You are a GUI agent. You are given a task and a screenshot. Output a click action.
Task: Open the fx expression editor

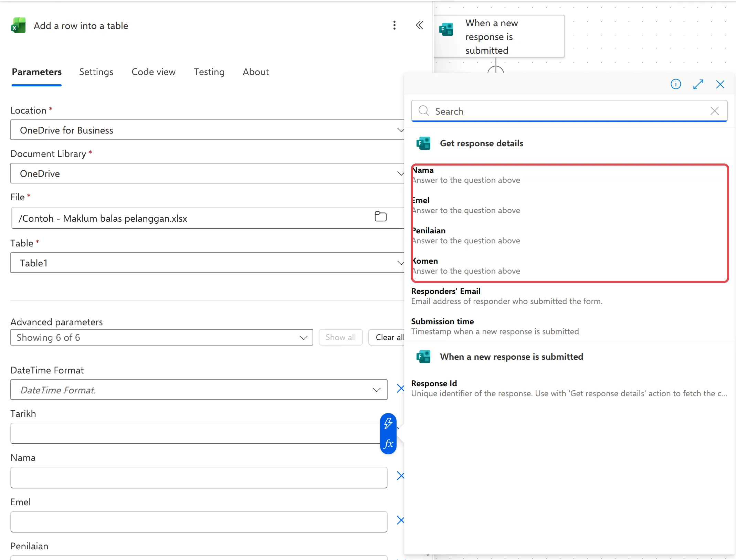388,443
